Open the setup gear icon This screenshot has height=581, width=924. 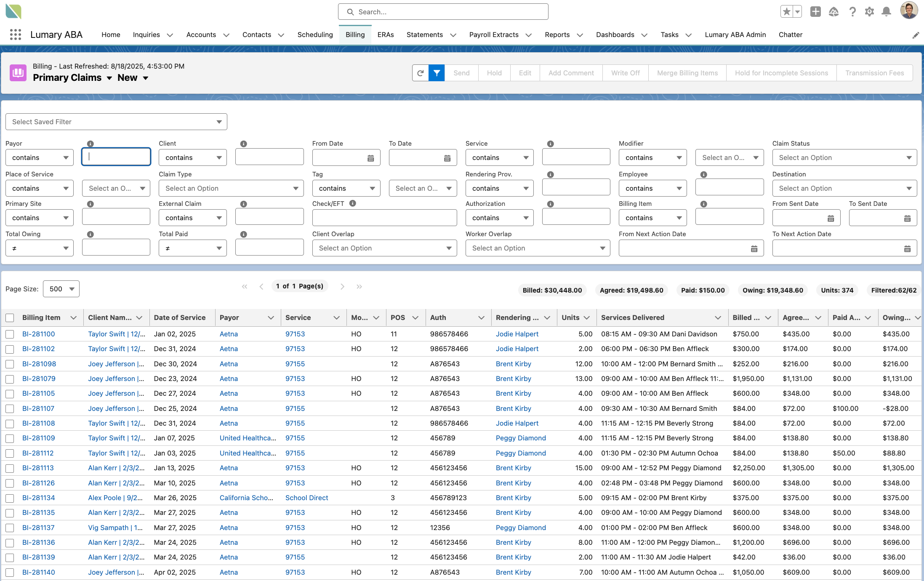869,12
